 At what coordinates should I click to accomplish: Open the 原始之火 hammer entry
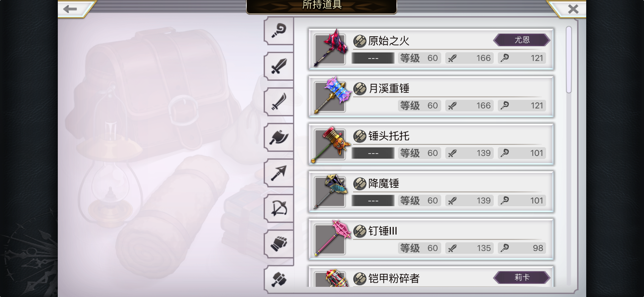click(431, 49)
